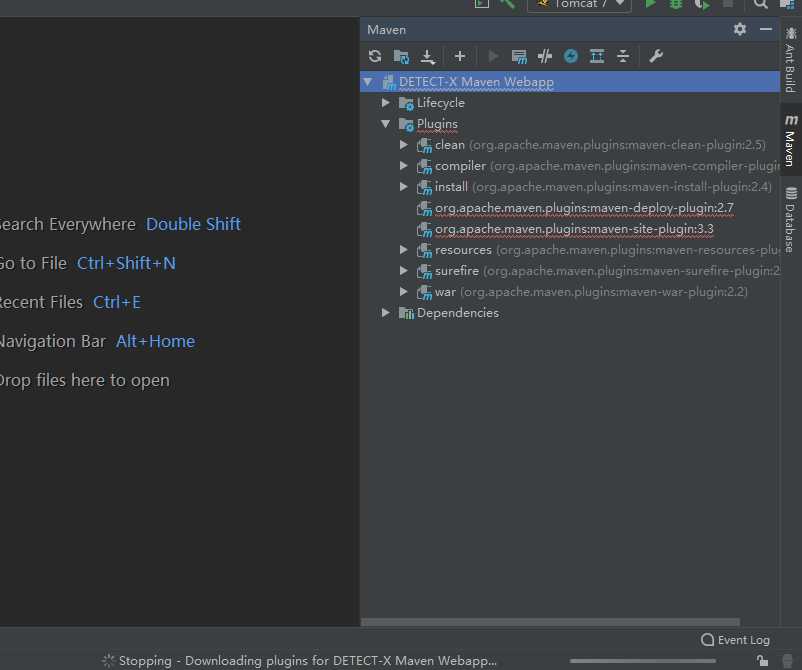802x670 pixels.
Task: Click Maven panel horizontal scrollbar
Action: click(x=550, y=622)
